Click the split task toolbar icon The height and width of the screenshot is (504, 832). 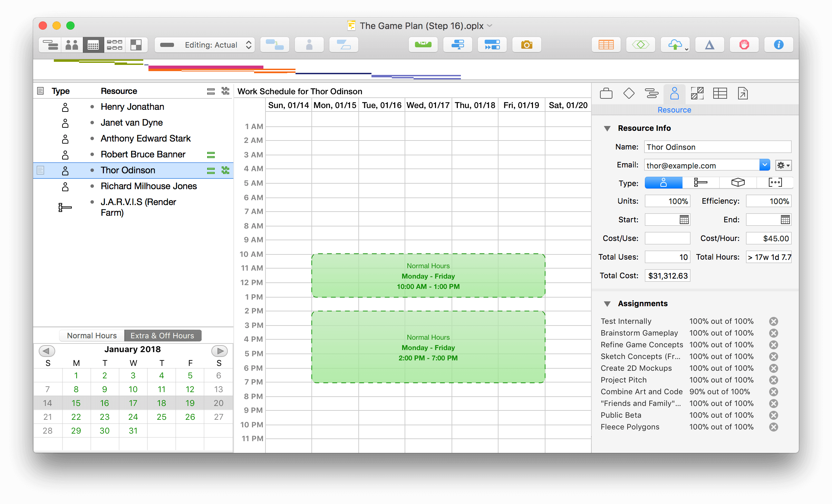[x=344, y=45]
